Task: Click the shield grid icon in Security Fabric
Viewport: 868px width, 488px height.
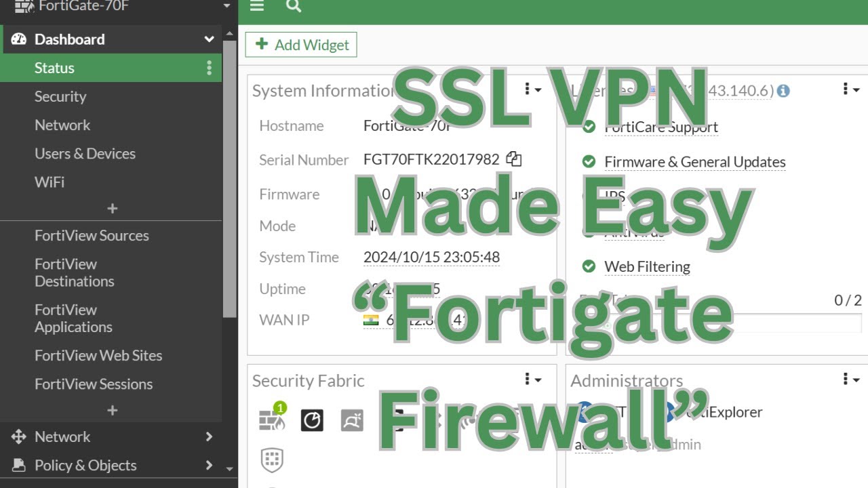Action: click(272, 460)
